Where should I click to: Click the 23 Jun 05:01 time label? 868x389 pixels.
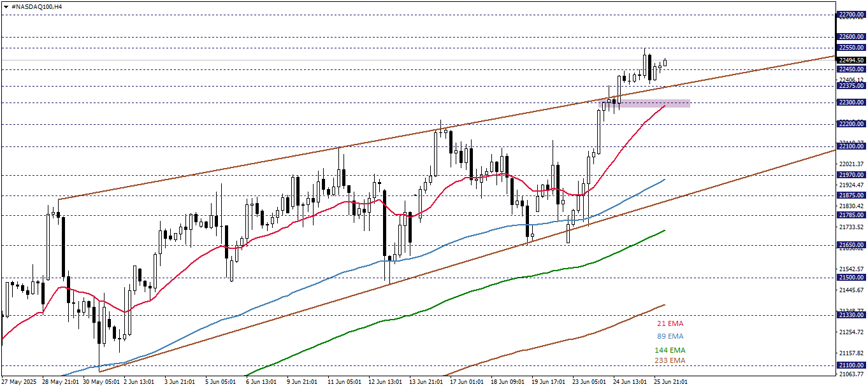[591, 382]
